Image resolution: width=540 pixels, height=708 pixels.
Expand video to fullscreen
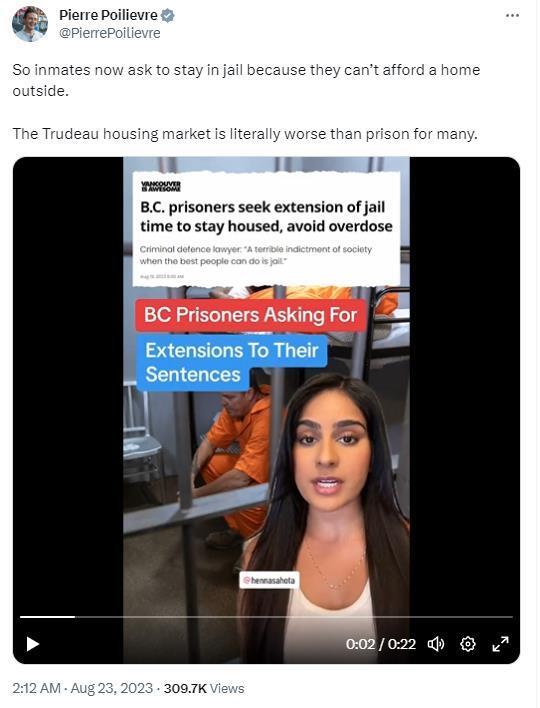[500, 644]
